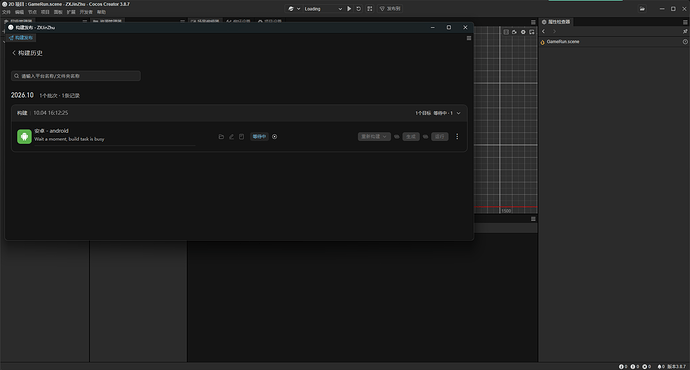This screenshot has height=370, width=690.
Task: Open the 扩展 menu
Action: (x=71, y=12)
